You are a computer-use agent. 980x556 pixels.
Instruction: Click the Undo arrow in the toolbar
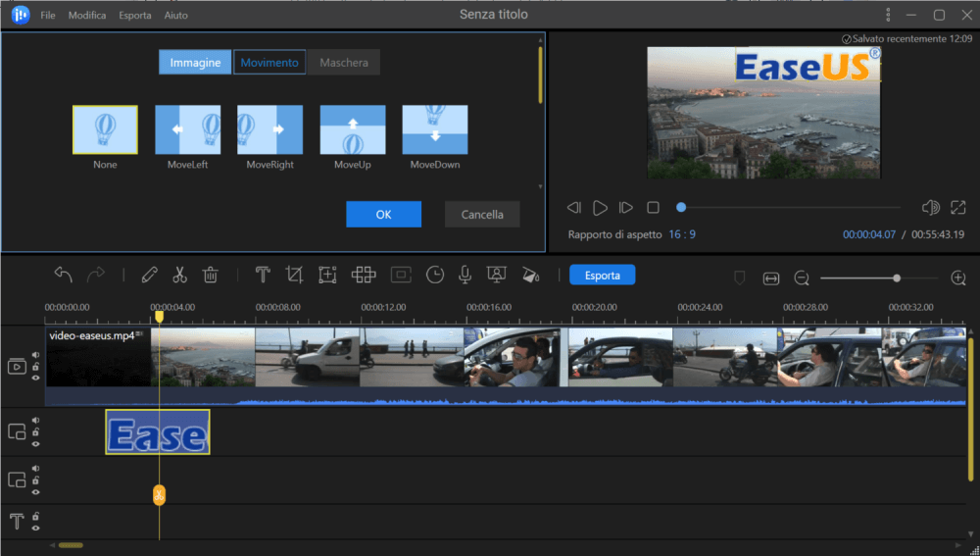tap(64, 276)
